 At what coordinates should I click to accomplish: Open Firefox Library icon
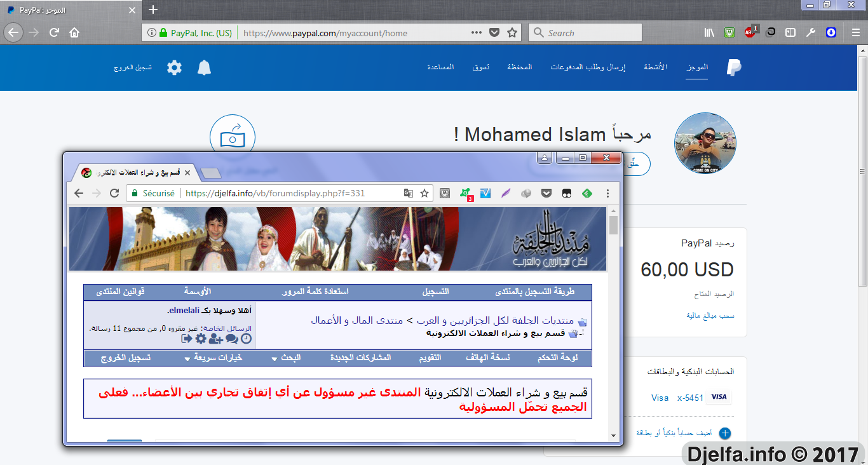pos(710,33)
